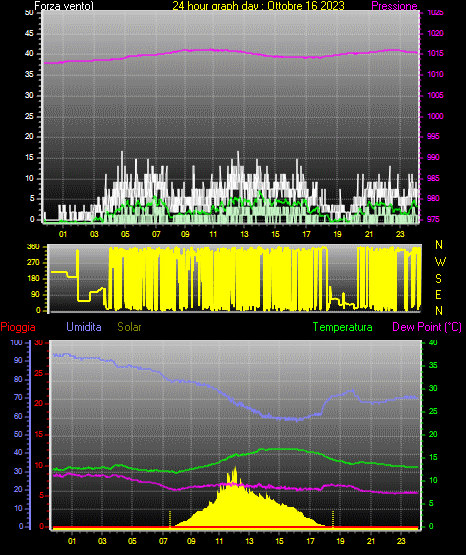Click the 'Solar' legend label
This screenshot has width=466, height=555.
(x=129, y=327)
